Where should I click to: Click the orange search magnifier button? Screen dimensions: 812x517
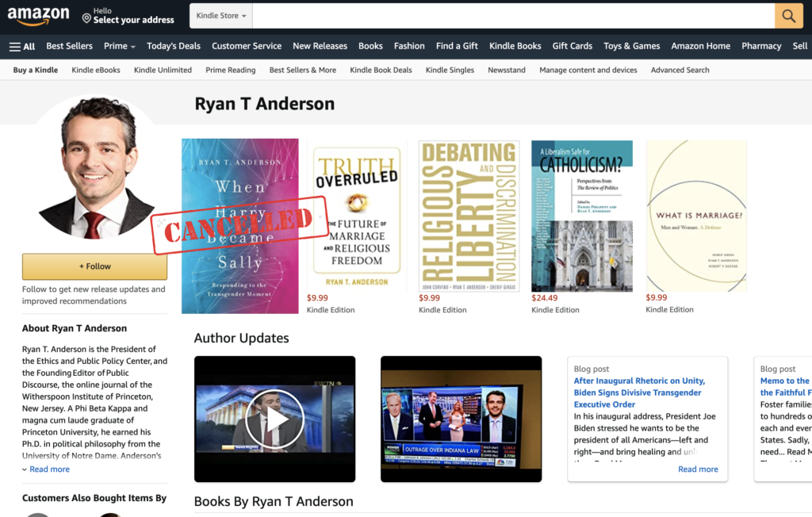tap(789, 16)
